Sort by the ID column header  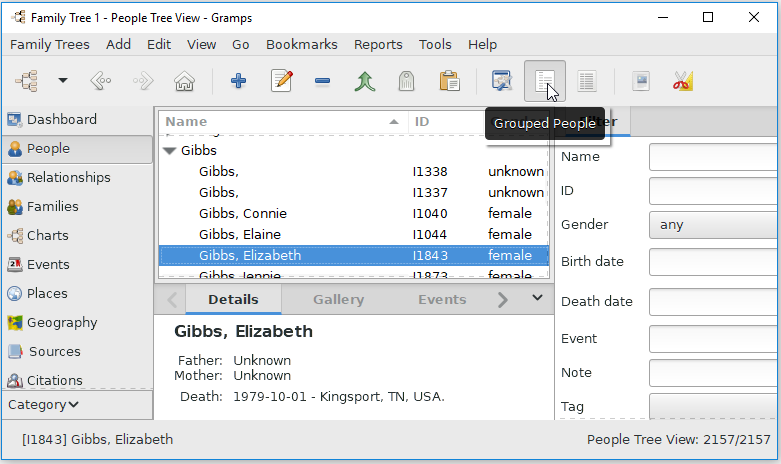coord(446,121)
